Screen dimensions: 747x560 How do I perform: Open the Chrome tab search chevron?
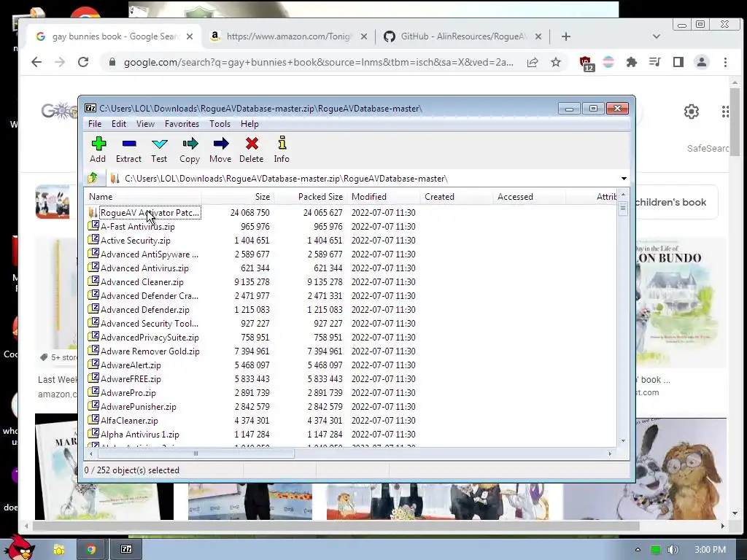(x=656, y=36)
